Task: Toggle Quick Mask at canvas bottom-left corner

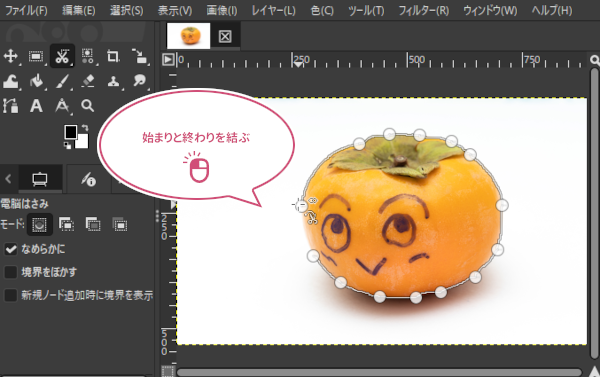Action: pos(168,371)
